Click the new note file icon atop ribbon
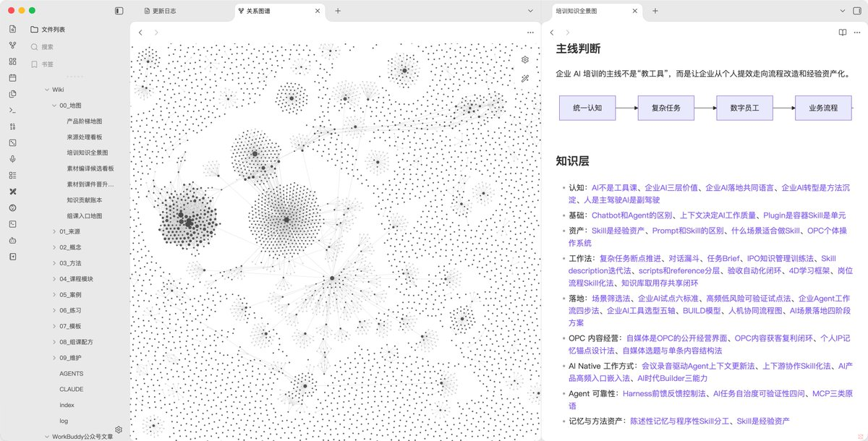This screenshot has height=441, width=868. (12, 28)
